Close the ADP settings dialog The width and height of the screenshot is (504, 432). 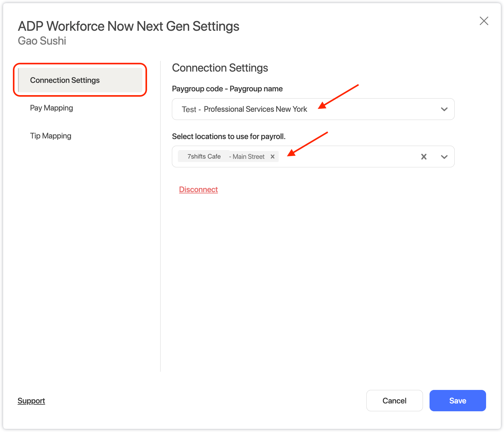484,21
